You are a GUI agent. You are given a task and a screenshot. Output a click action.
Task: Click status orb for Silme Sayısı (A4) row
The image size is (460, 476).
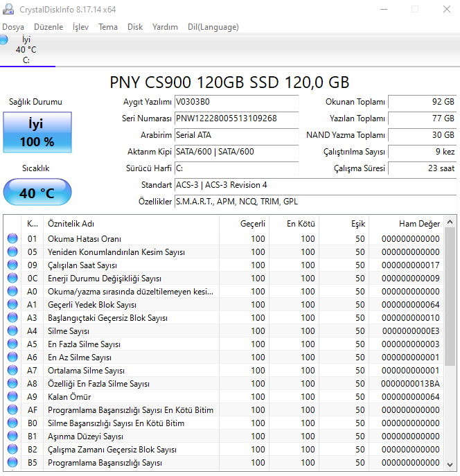pyautogui.click(x=12, y=331)
